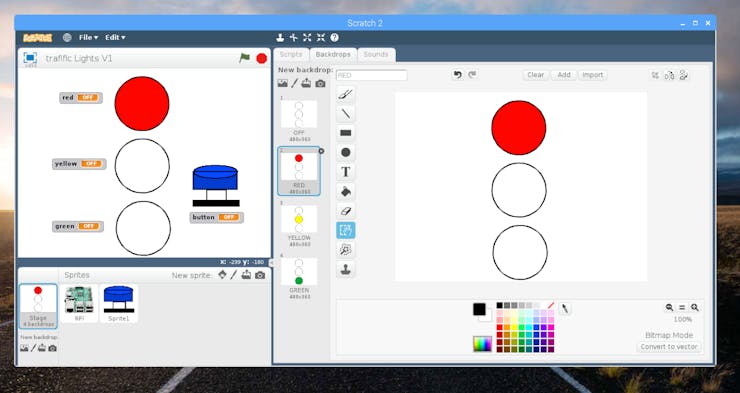Select the Brush tool
The width and height of the screenshot is (740, 393).
[x=345, y=94]
